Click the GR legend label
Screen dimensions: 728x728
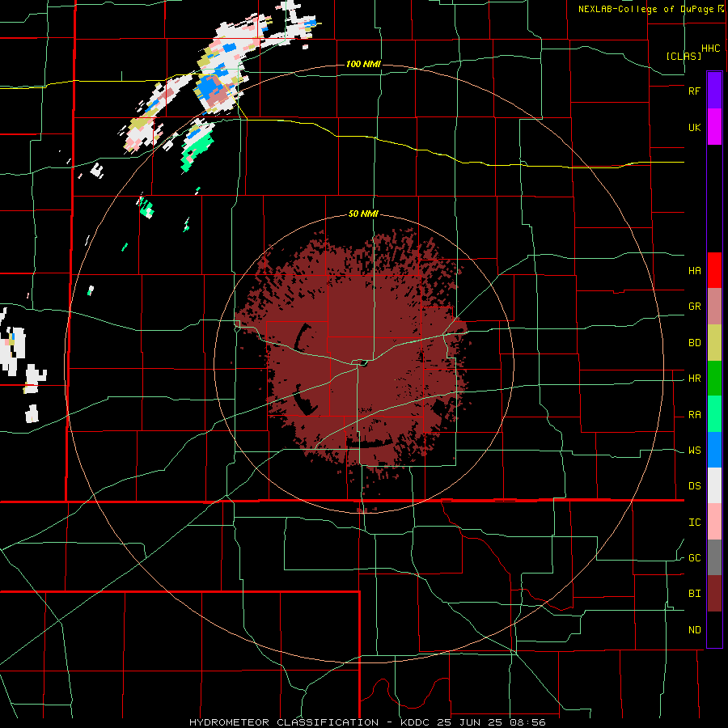point(694,307)
